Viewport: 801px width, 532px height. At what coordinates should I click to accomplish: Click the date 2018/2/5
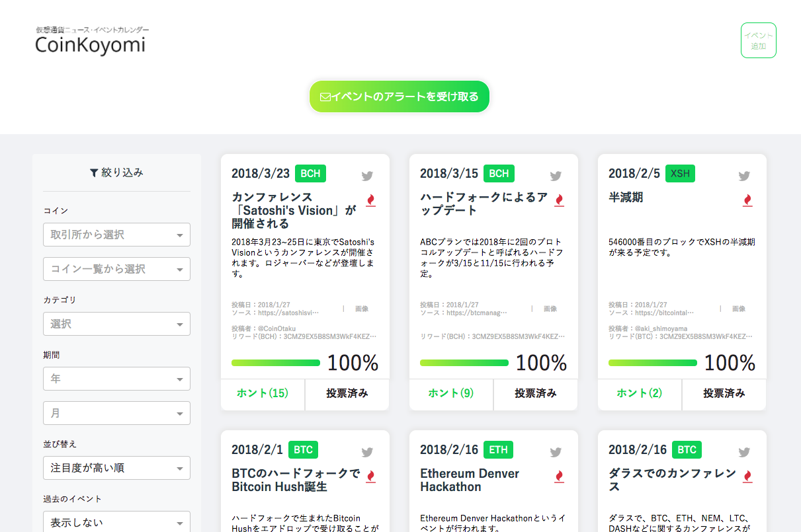click(x=634, y=173)
